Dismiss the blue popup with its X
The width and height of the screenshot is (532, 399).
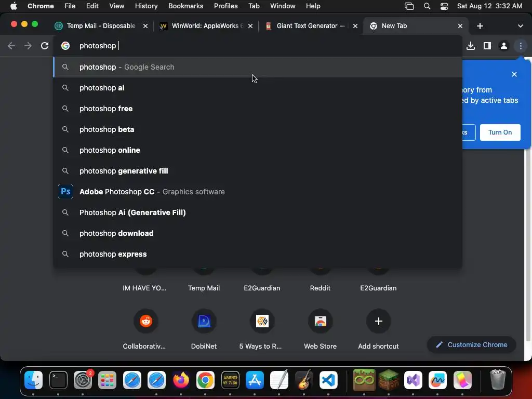(x=514, y=74)
